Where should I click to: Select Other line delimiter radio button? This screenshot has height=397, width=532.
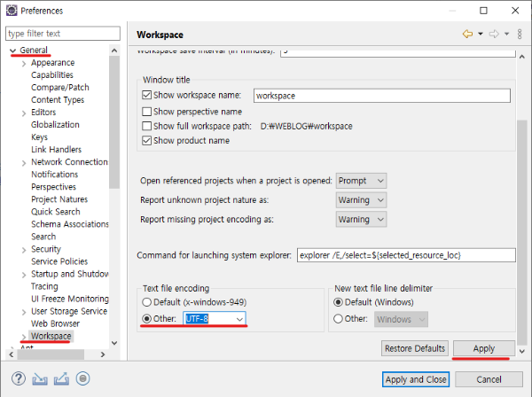click(338, 319)
